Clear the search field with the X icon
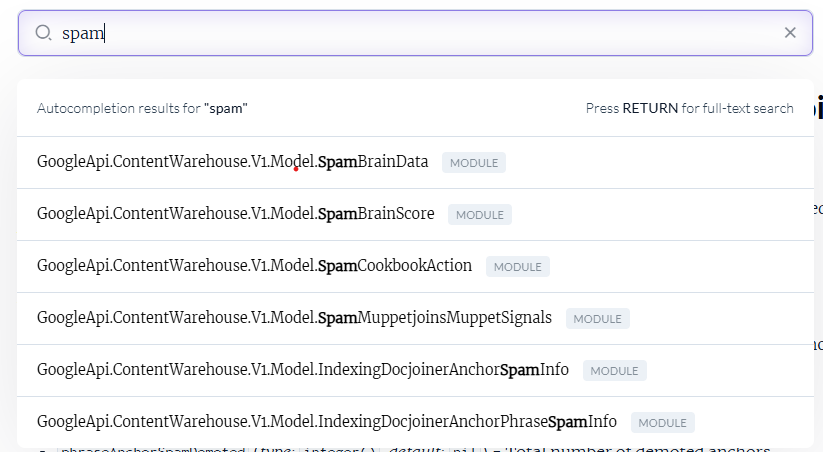Image resolution: width=823 pixels, height=452 pixels. tap(790, 33)
